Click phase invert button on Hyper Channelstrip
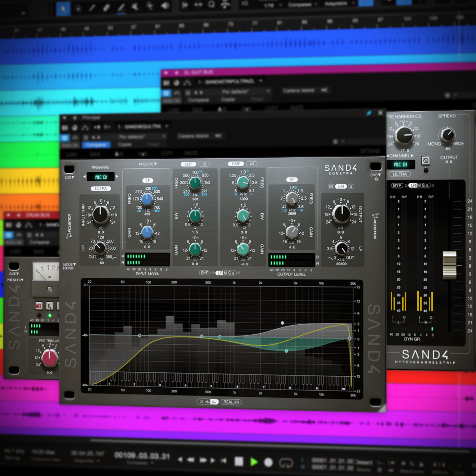 pyautogui.click(x=425, y=161)
